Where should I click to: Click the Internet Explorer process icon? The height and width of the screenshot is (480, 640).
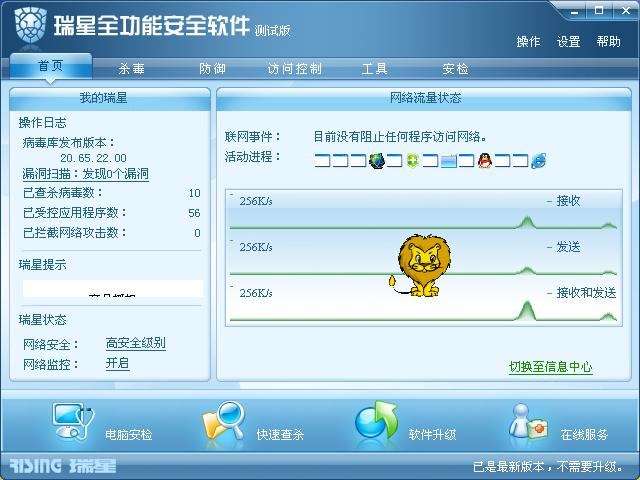click(539, 160)
